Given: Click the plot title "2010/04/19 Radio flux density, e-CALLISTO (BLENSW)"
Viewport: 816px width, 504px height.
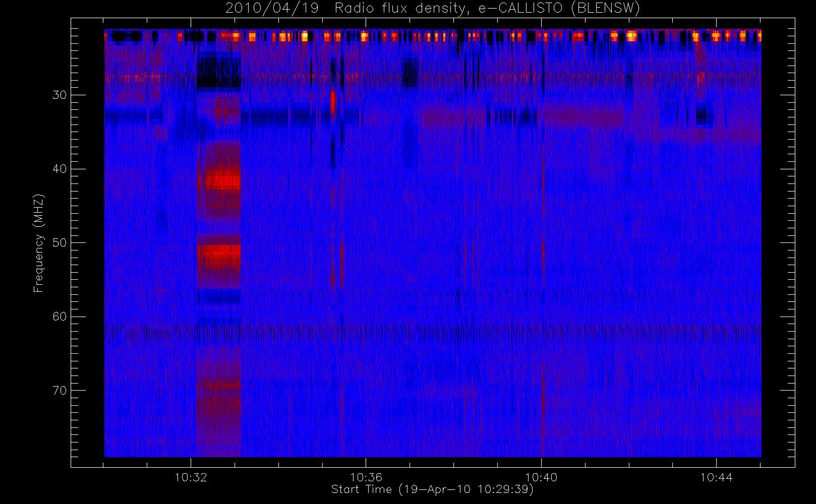Looking at the screenshot, I should [433, 9].
